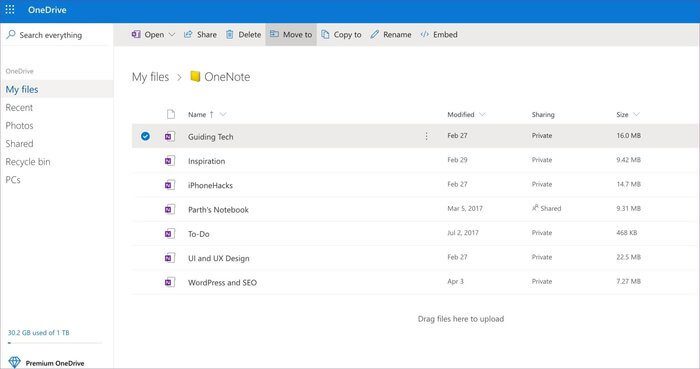The image size is (700, 369).
Task: Click the Open toolbar OneNote icon
Action: (x=136, y=34)
